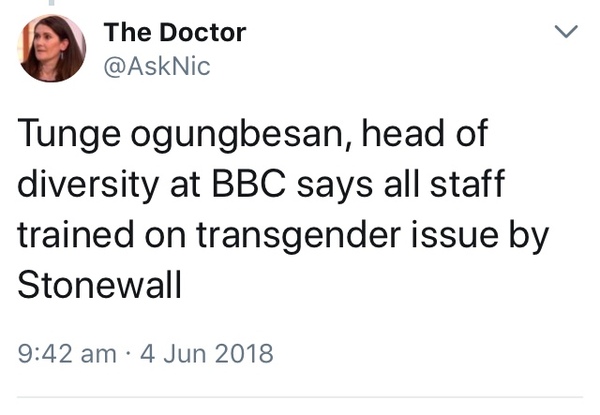The width and height of the screenshot is (600, 415).
Task: Click the divider line below the timestamp
Action: [x=300, y=397]
